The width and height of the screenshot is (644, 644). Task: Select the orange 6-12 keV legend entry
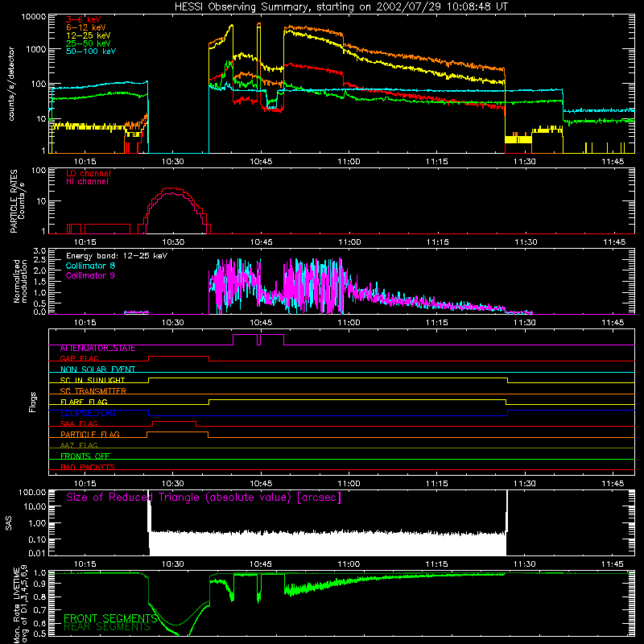(86, 27)
